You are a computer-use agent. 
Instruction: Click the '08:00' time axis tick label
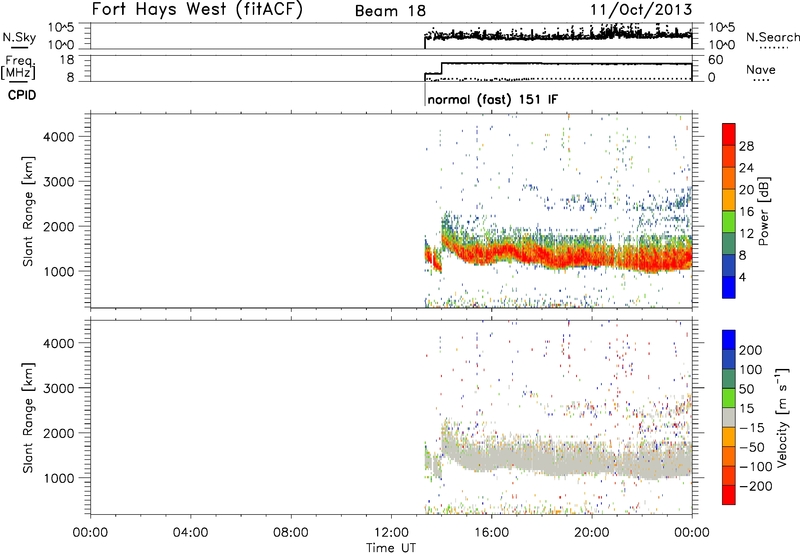click(x=291, y=533)
